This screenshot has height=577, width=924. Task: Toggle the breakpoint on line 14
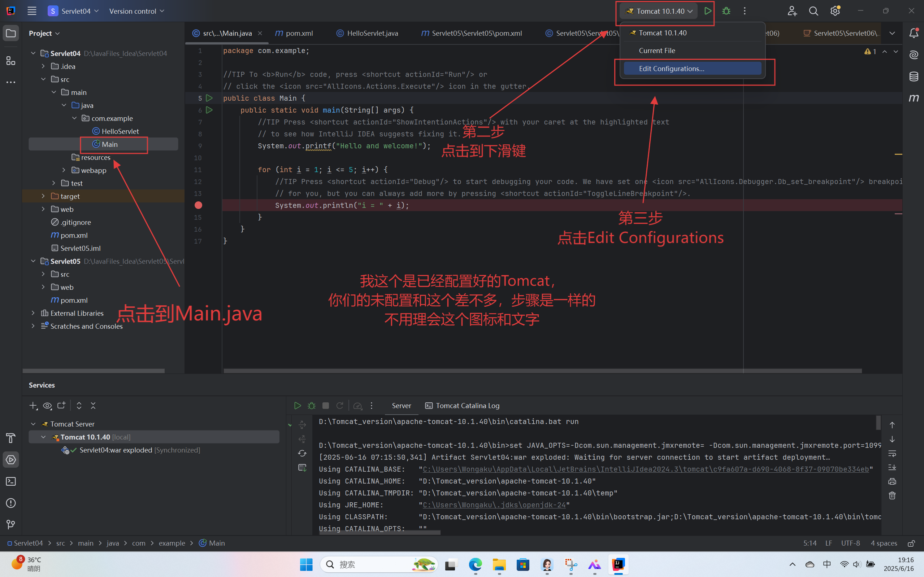point(198,205)
